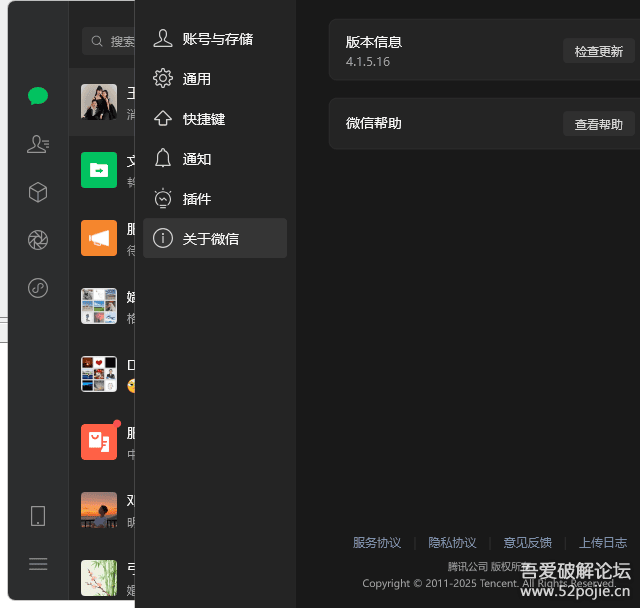Open the Favorites cube icon in sidebar
Screen dimensions: 640x608
pyautogui.click(x=38, y=192)
